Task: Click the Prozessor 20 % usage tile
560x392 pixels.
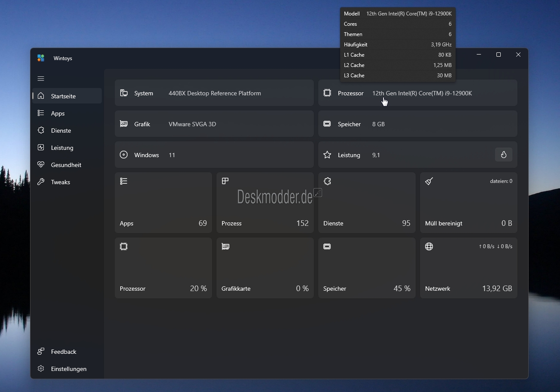Action: point(163,268)
